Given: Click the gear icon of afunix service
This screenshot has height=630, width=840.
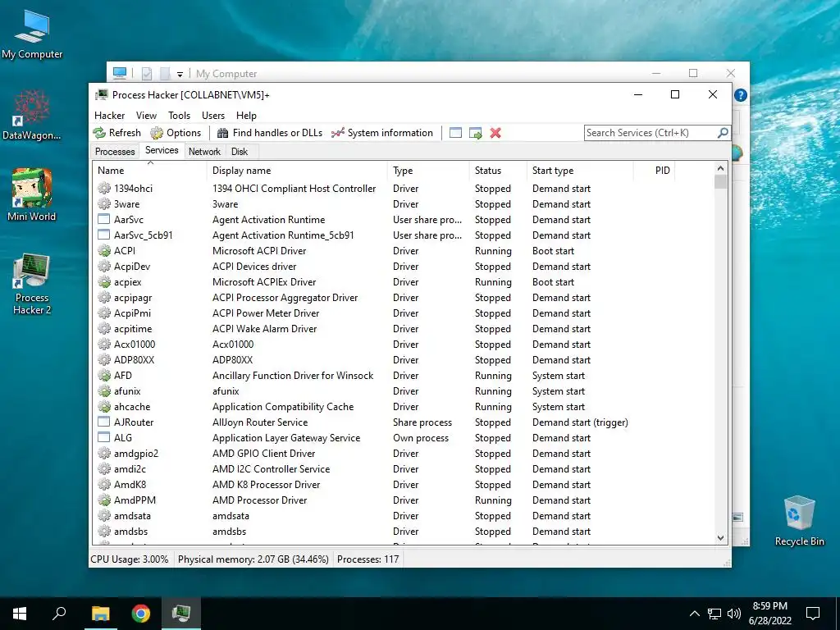Looking at the screenshot, I should tap(104, 391).
